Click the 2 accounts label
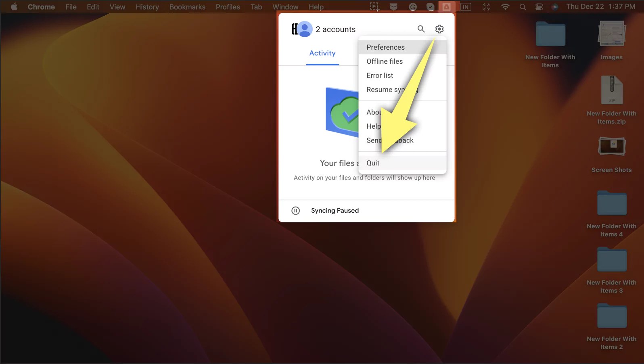The width and height of the screenshot is (644, 364). (x=335, y=29)
